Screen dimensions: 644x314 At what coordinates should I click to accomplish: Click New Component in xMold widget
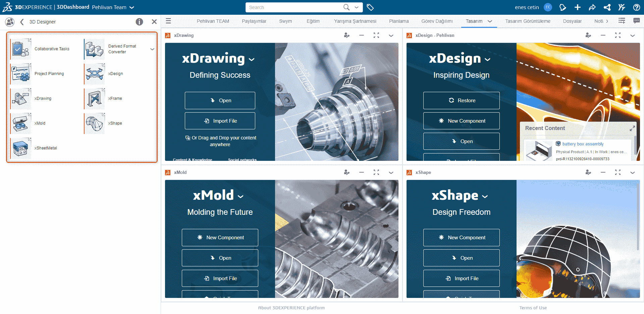pyautogui.click(x=220, y=238)
